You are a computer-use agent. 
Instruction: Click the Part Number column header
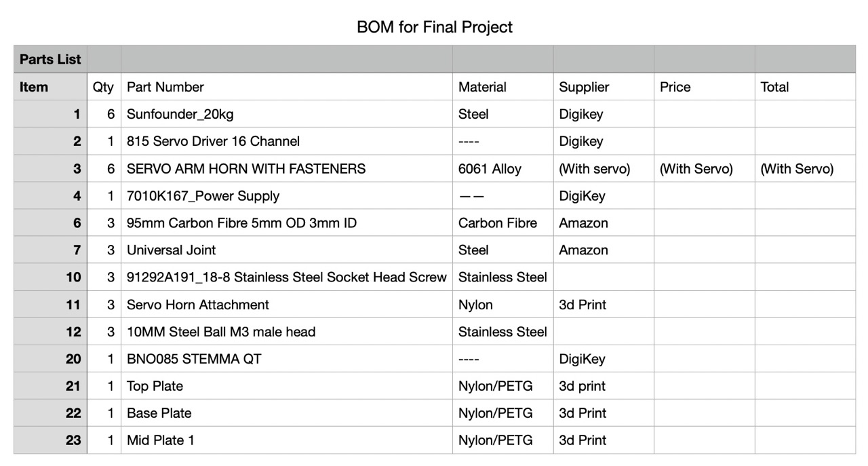pyautogui.click(x=287, y=87)
